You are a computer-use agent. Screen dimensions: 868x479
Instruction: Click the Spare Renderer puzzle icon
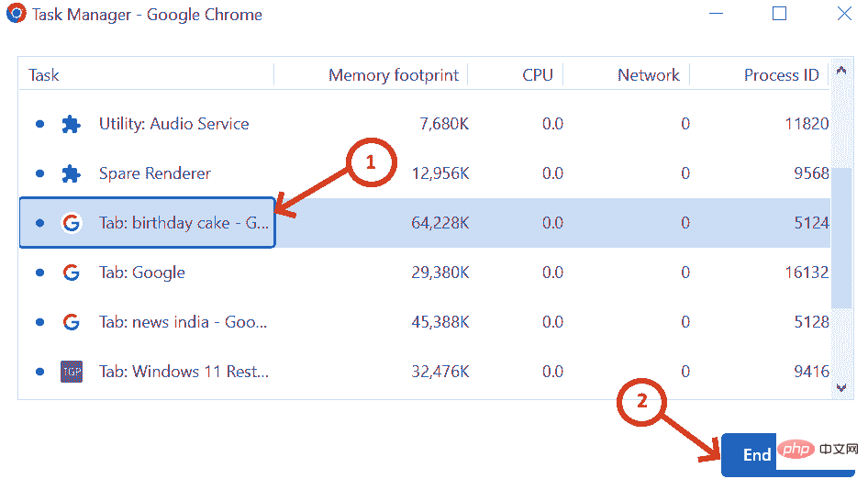click(71, 173)
